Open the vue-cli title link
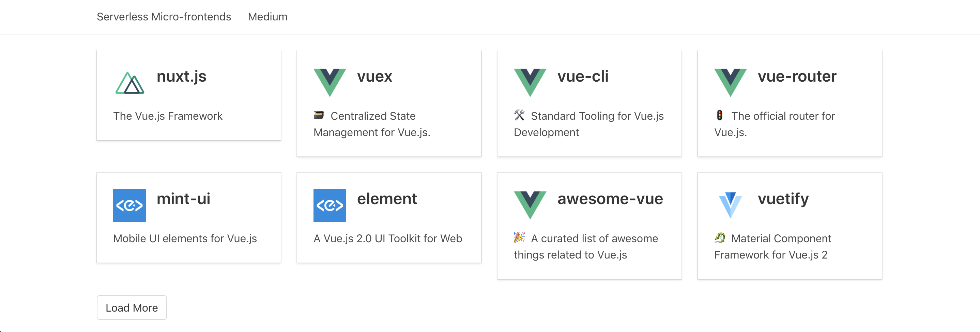980x332 pixels. pos(583,76)
